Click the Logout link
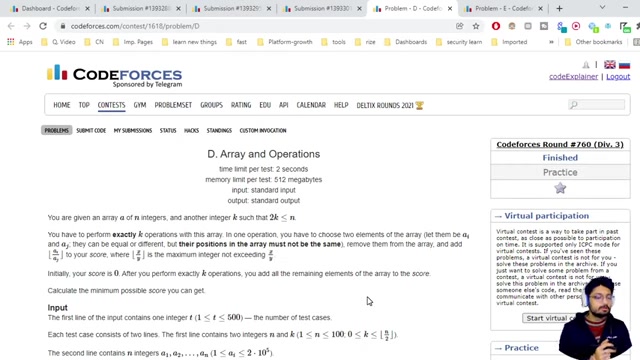This screenshot has width=640, height=360. click(x=618, y=77)
